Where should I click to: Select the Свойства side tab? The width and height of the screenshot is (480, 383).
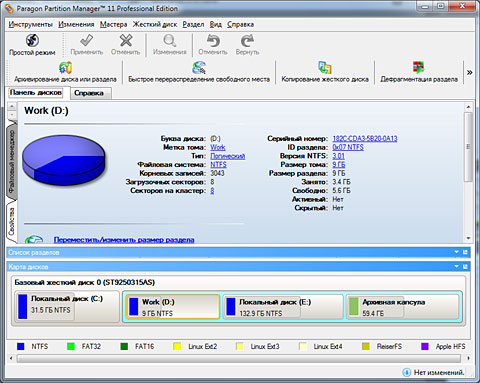pos(12,222)
